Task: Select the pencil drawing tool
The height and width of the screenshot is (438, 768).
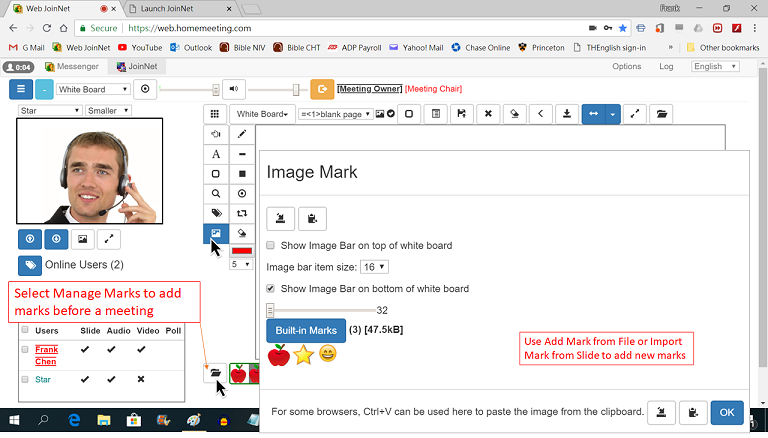Action: tap(242, 134)
